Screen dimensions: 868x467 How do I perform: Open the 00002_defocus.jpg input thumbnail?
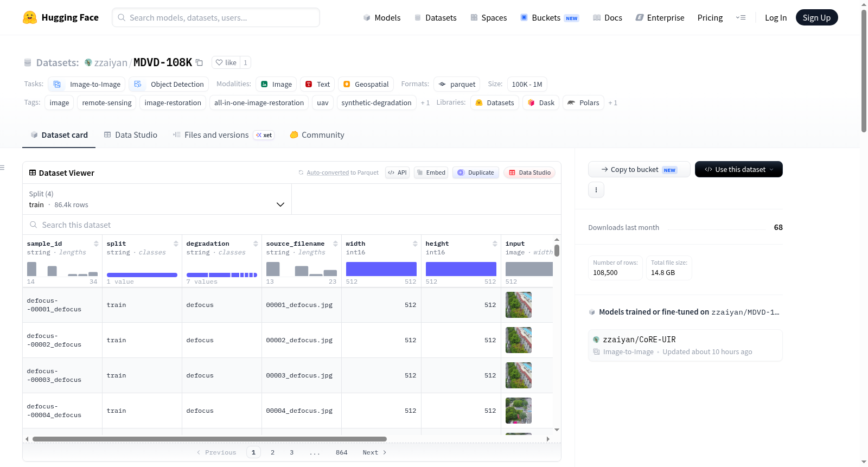point(519,340)
